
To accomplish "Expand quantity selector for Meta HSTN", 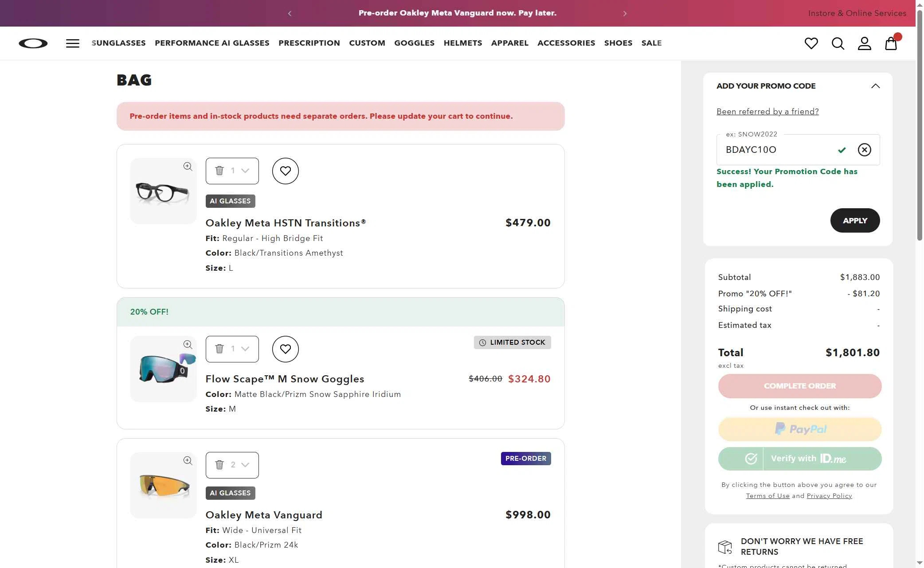I will 244,171.
